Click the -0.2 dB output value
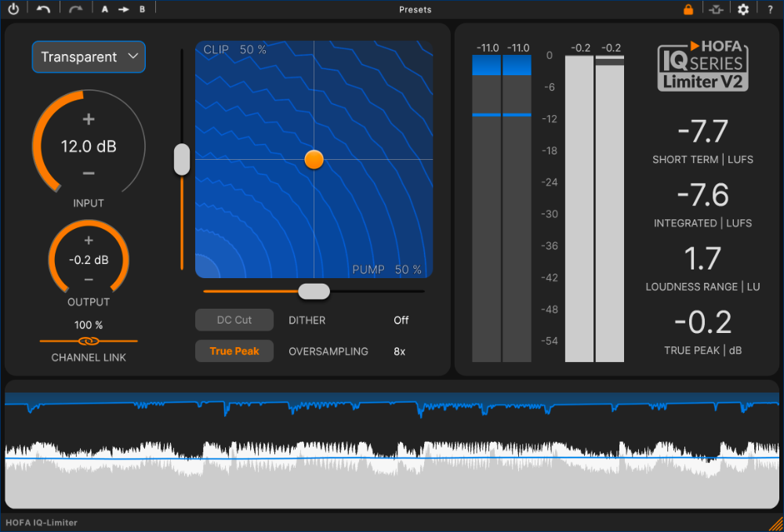 click(x=89, y=260)
